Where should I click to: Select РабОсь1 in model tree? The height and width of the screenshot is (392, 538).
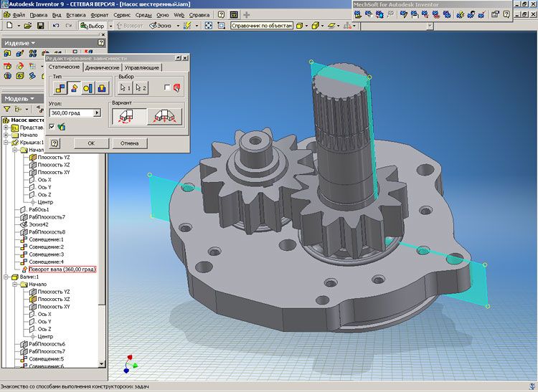39,209
